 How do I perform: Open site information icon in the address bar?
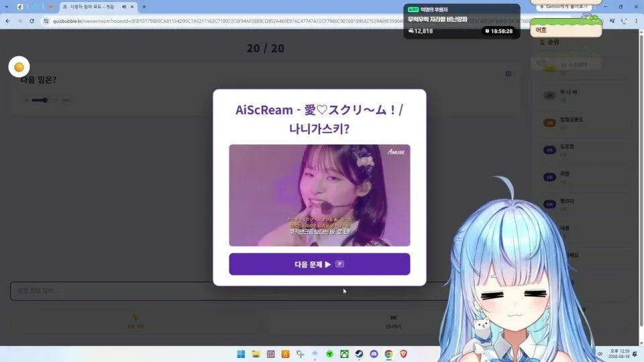point(46,21)
